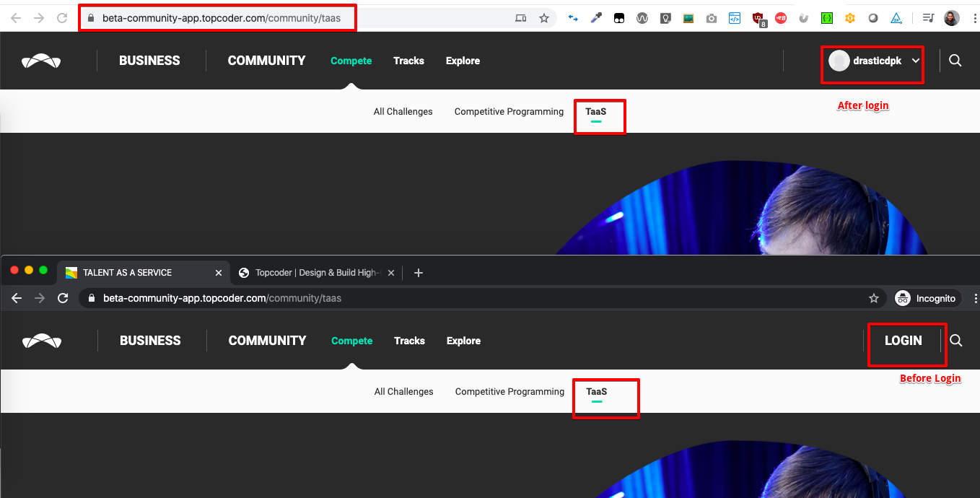Switch to the Topcoder | Design & Build tab
This screenshot has height=498, width=980.
pyautogui.click(x=318, y=273)
